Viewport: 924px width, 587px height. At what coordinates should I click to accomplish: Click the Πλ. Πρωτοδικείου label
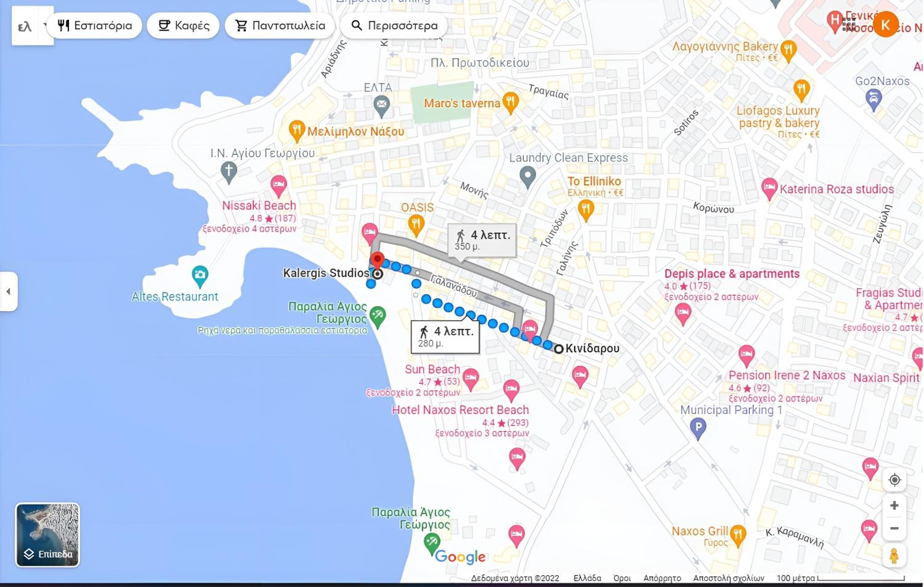coord(480,63)
